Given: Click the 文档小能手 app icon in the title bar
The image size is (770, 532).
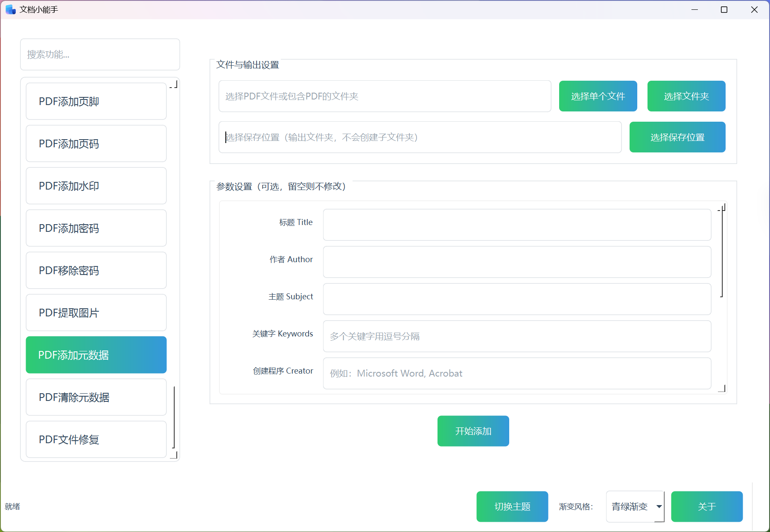Looking at the screenshot, I should [x=10, y=9].
